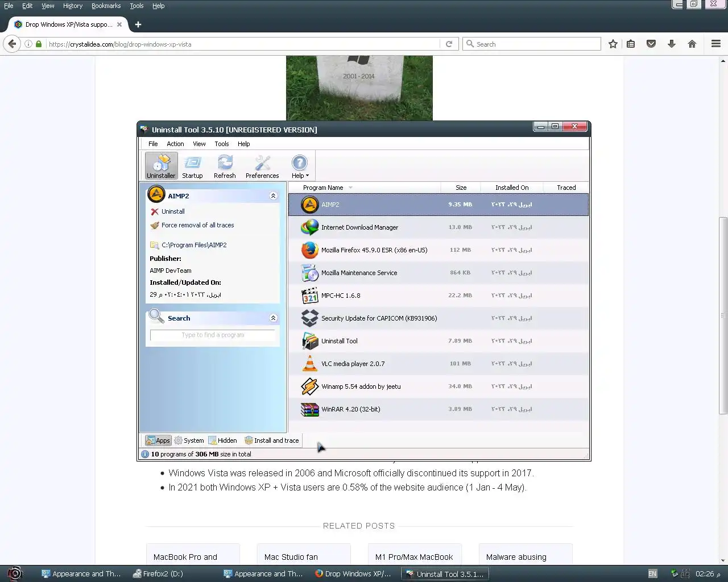Collapse the Search panel
This screenshot has height=582, width=728.
(273, 318)
